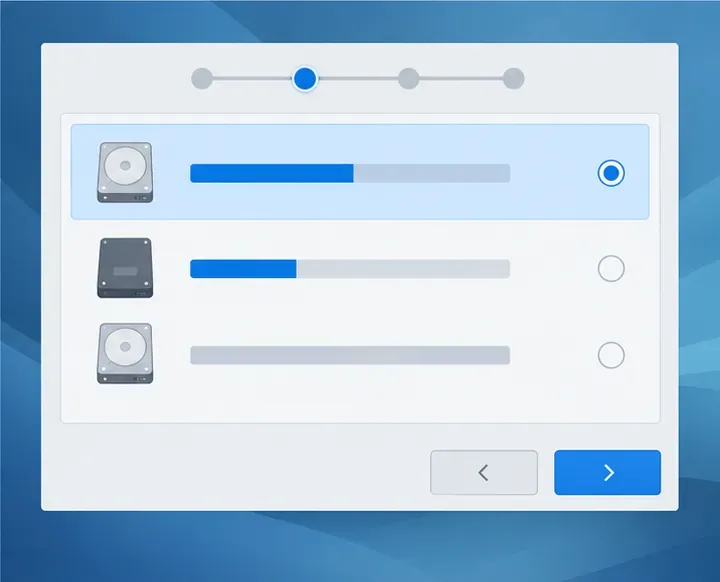Click the blue next arrow button
720x582 pixels.
(x=607, y=472)
